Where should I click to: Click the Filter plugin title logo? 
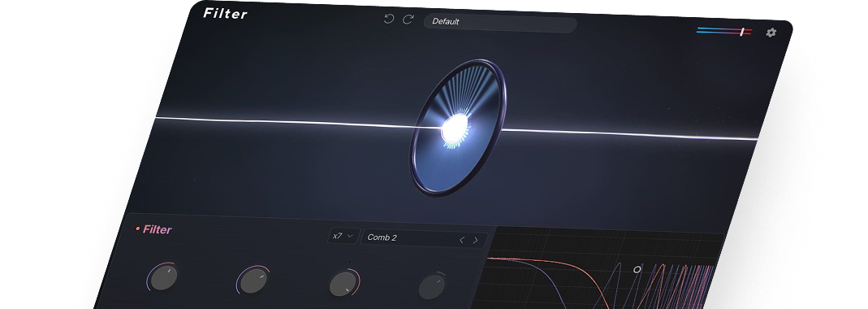tap(225, 13)
